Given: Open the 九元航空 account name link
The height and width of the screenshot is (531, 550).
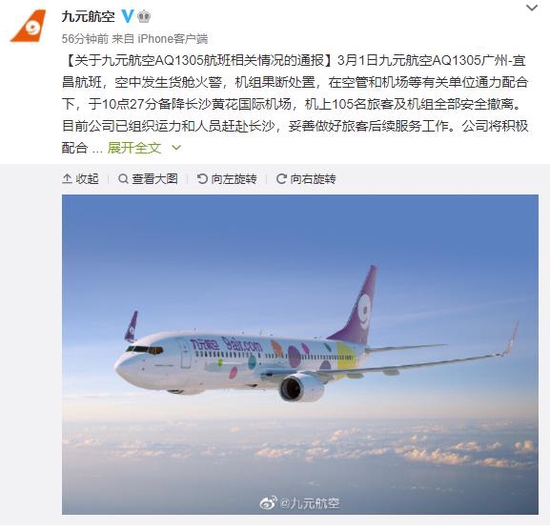Looking at the screenshot, I should coord(88,16).
